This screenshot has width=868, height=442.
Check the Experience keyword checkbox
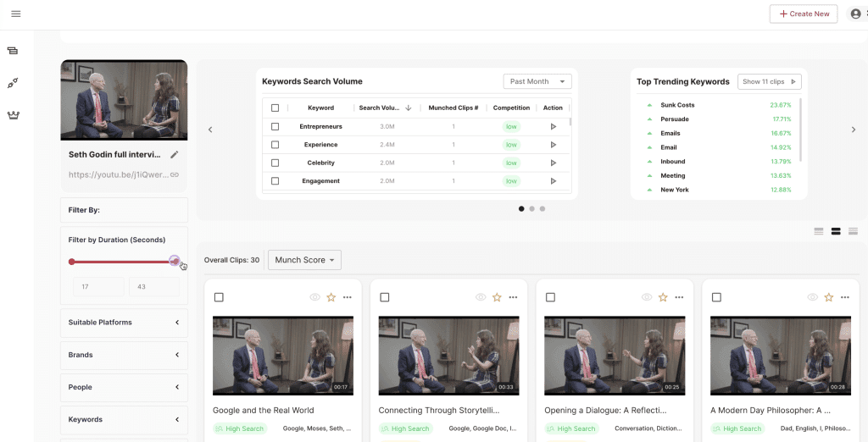(x=275, y=145)
